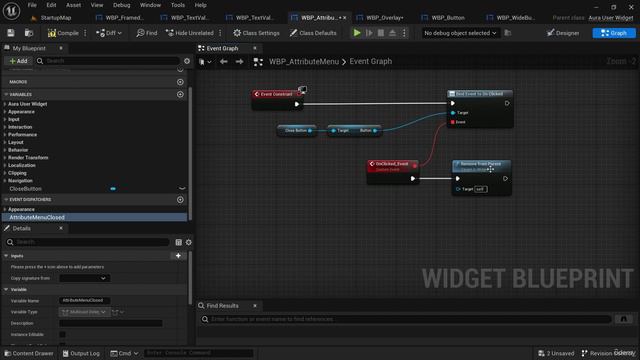Open the Compile options three-dot menu
Viewport: 640px width, 360px height.
[85, 33]
